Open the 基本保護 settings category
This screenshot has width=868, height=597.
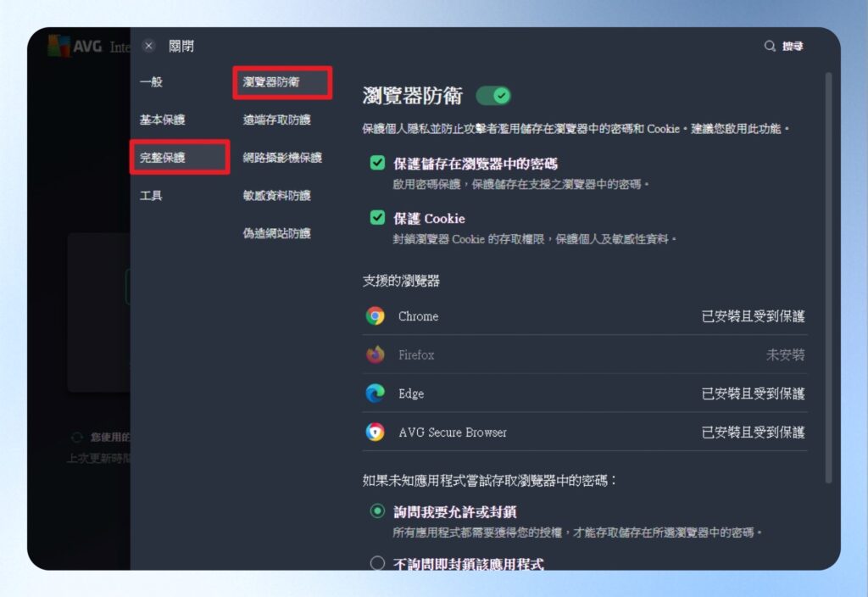click(x=162, y=120)
